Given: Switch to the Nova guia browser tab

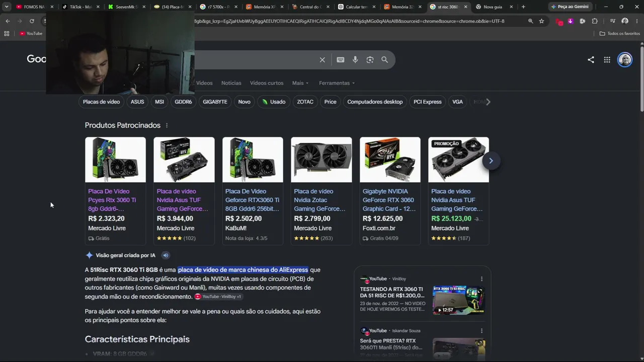Looking at the screenshot, I should [493, 7].
